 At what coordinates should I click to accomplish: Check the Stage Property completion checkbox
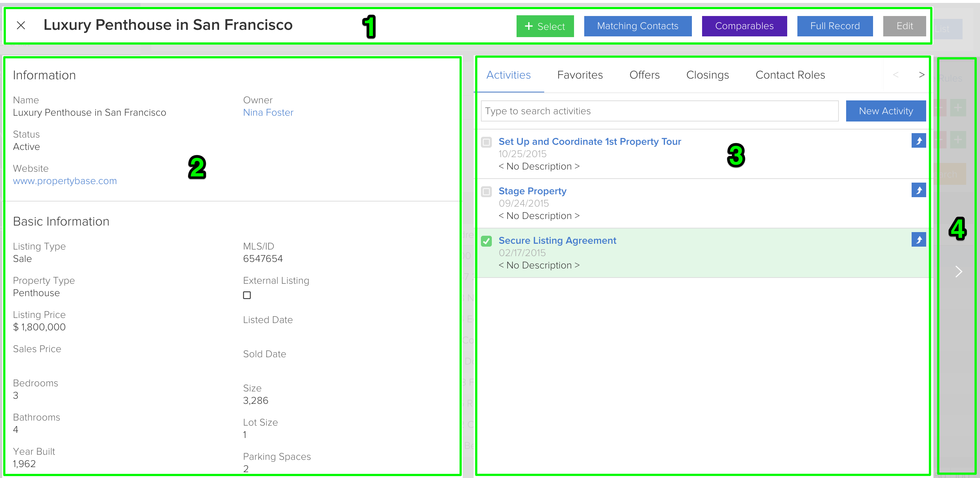tap(486, 191)
